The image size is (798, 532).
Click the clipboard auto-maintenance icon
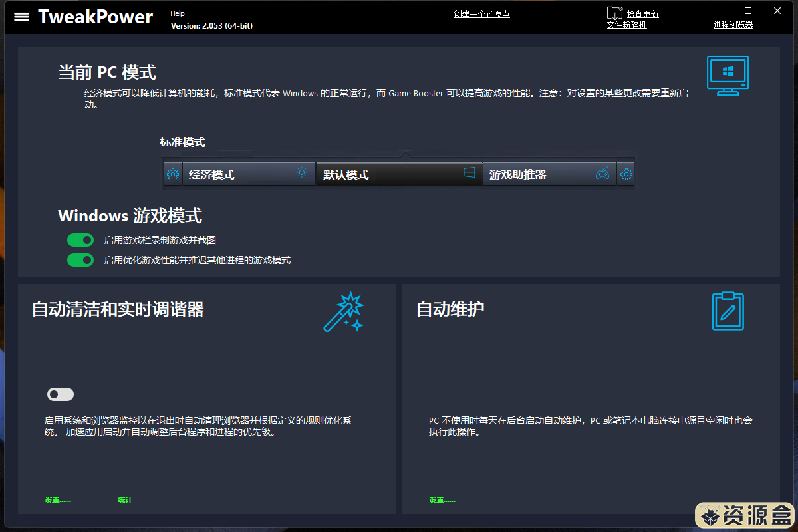(x=728, y=311)
